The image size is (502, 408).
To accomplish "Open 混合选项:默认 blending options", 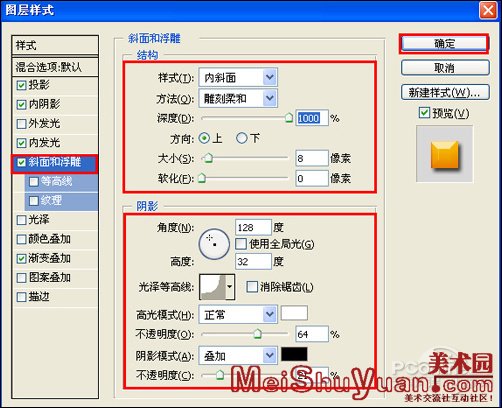I will point(55,67).
